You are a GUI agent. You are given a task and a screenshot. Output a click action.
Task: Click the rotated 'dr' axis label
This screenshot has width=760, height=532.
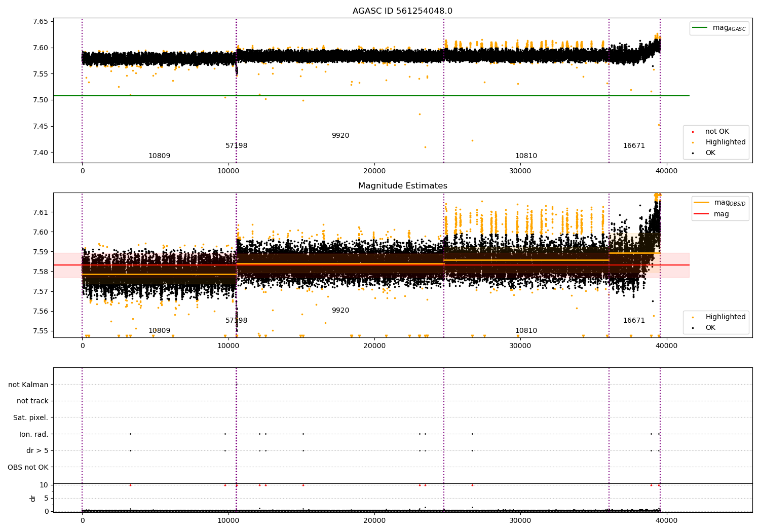(x=33, y=499)
